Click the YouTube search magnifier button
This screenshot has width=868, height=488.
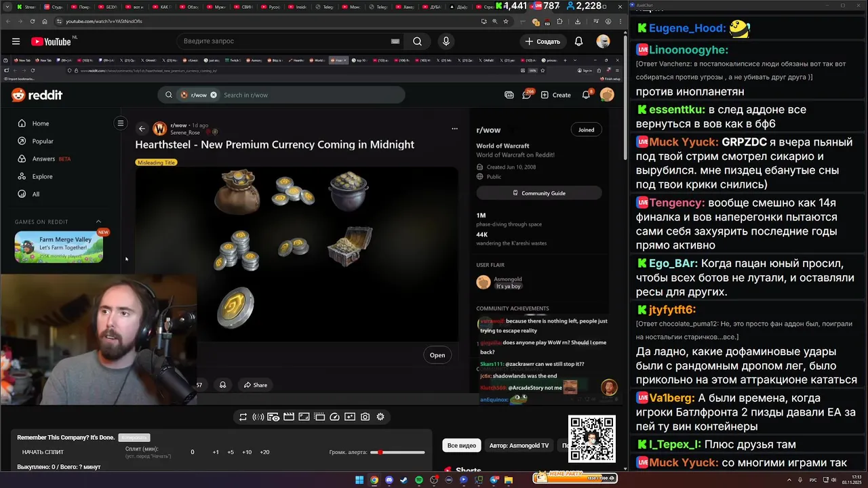(417, 41)
